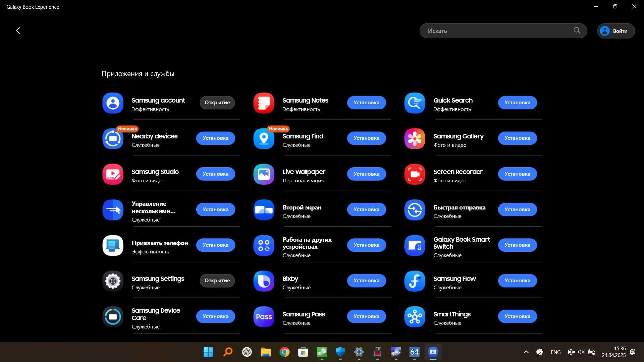Install Samsung Find via Установка
Viewport: 644px width, 362px height.
(366, 138)
